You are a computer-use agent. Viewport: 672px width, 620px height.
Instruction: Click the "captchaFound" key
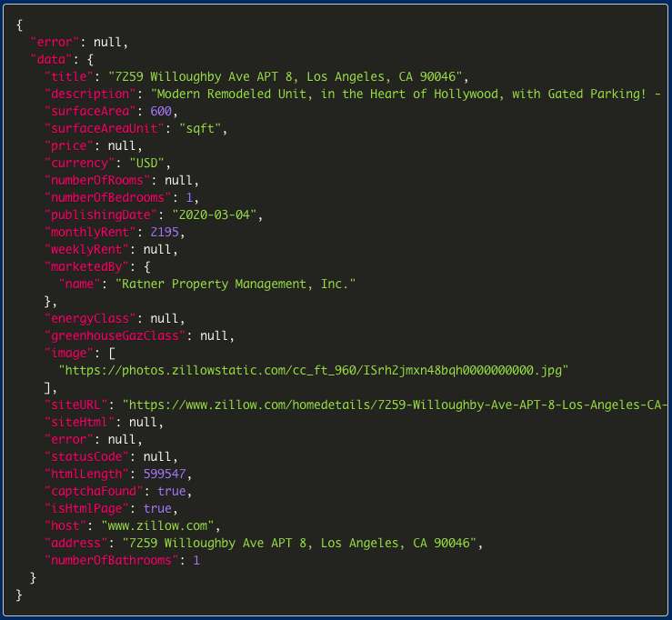94,492
